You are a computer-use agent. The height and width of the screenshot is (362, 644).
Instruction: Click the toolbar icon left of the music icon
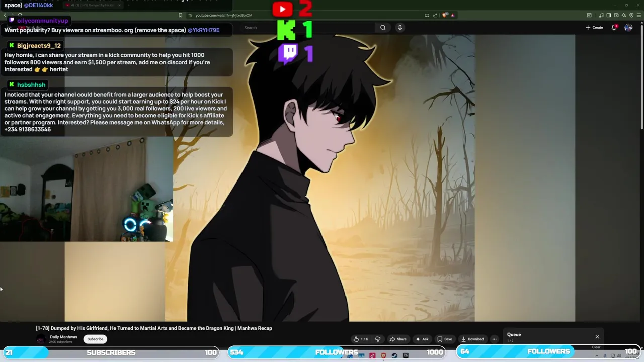click(x=589, y=15)
